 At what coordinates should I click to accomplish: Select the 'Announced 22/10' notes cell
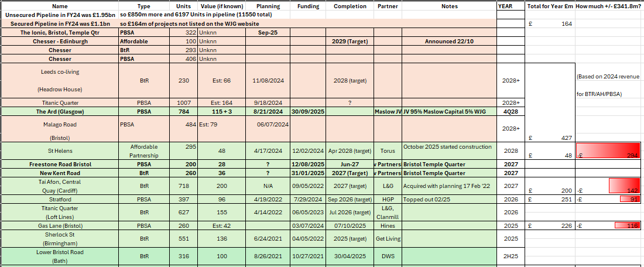[449, 41]
